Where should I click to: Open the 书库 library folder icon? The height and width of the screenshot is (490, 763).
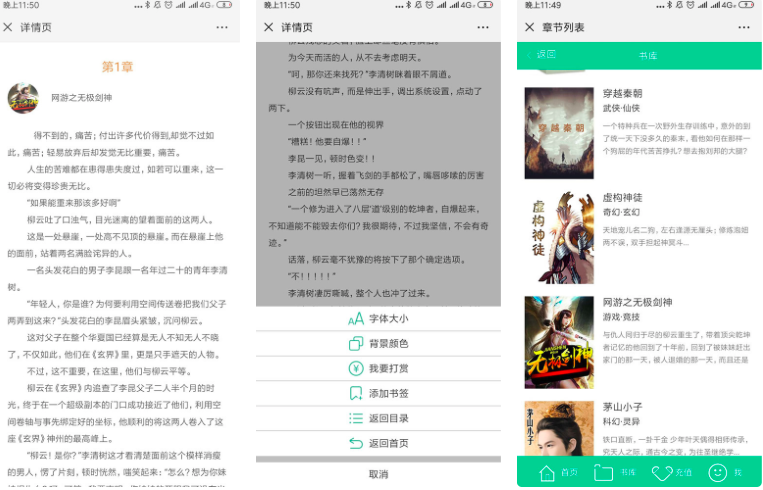(603, 473)
